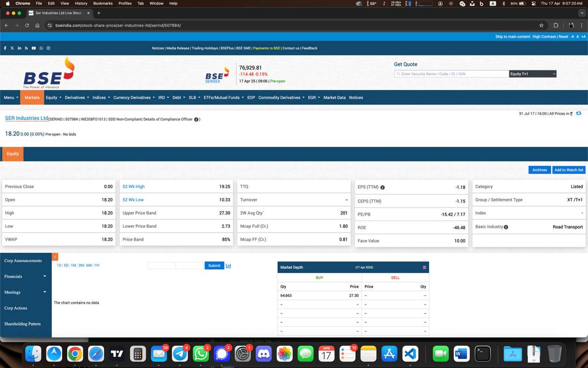Click the Compliance Officer info icon
The height and width of the screenshot is (368, 588).
[196, 119]
